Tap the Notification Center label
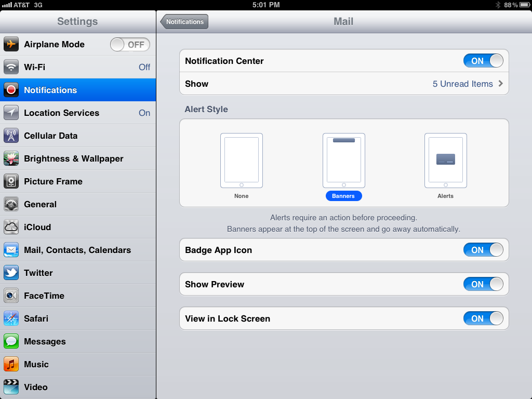 coord(224,61)
